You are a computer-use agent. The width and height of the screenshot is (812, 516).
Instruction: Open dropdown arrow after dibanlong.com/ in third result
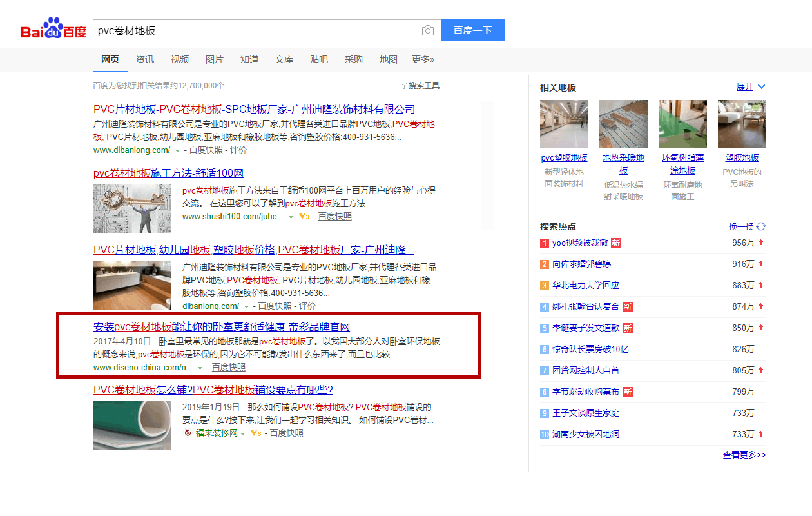pos(246,306)
